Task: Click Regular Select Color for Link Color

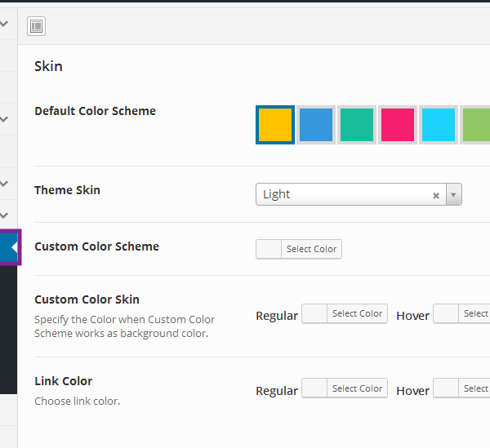Action: [x=357, y=389]
